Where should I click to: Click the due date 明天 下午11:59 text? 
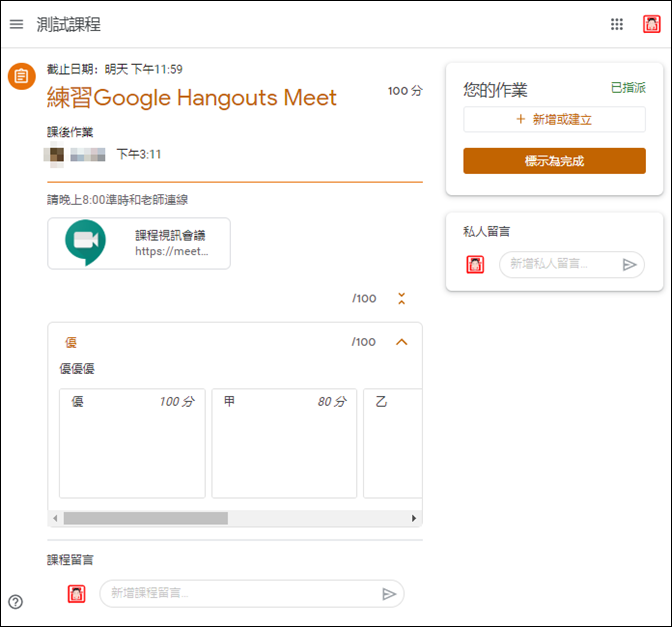pyautogui.click(x=144, y=69)
